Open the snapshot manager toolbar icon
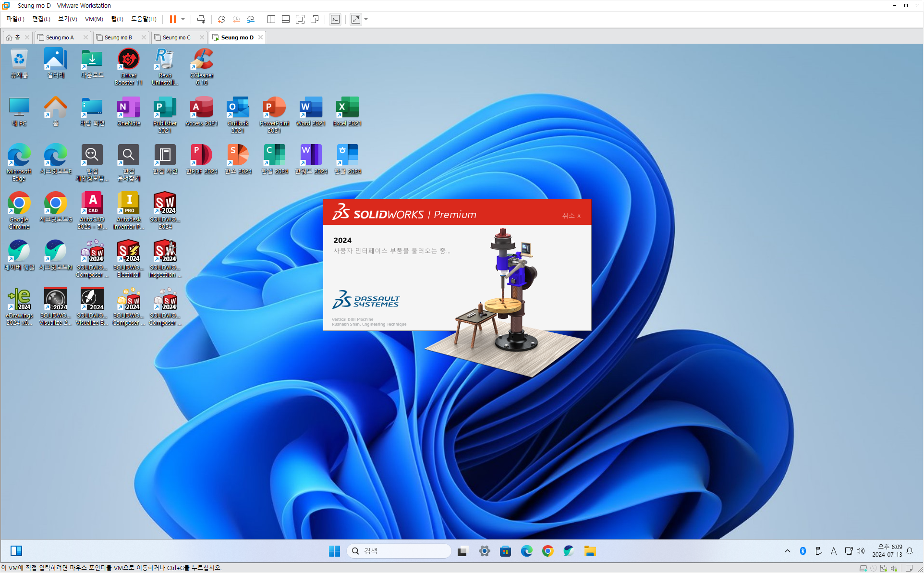Viewport: 924px width, 573px height. pos(251,19)
